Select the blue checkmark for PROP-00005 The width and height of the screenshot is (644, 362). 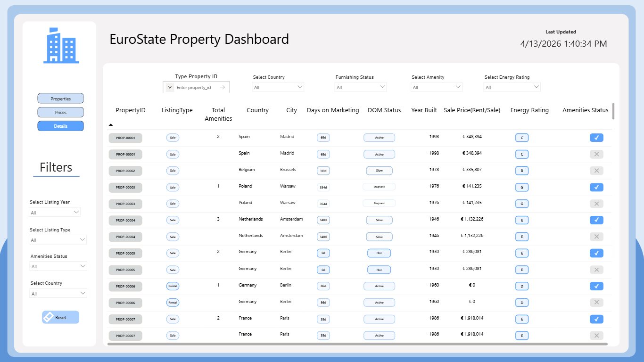596,253
